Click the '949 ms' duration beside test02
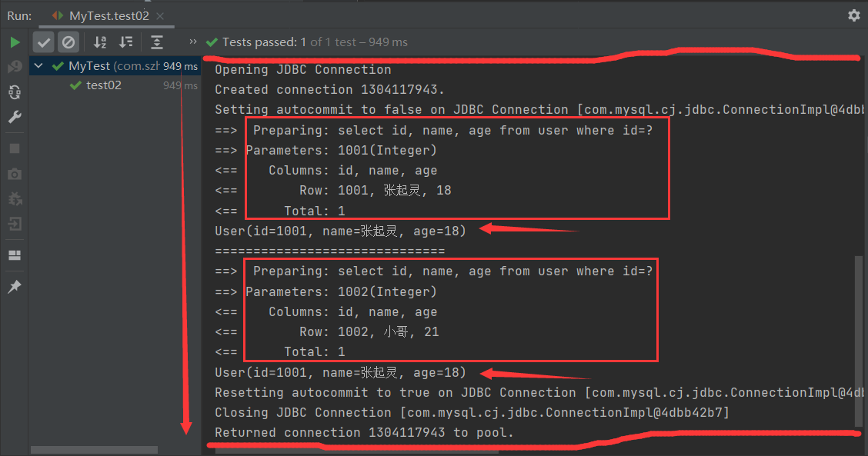The height and width of the screenshot is (456, 868). point(181,85)
